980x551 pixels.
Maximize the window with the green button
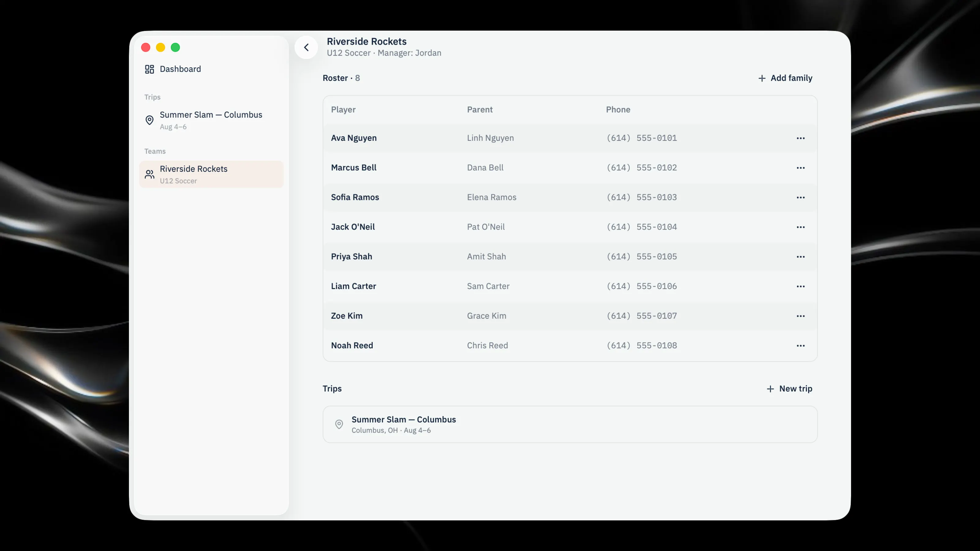pyautogui.click(x=175, y=47)
